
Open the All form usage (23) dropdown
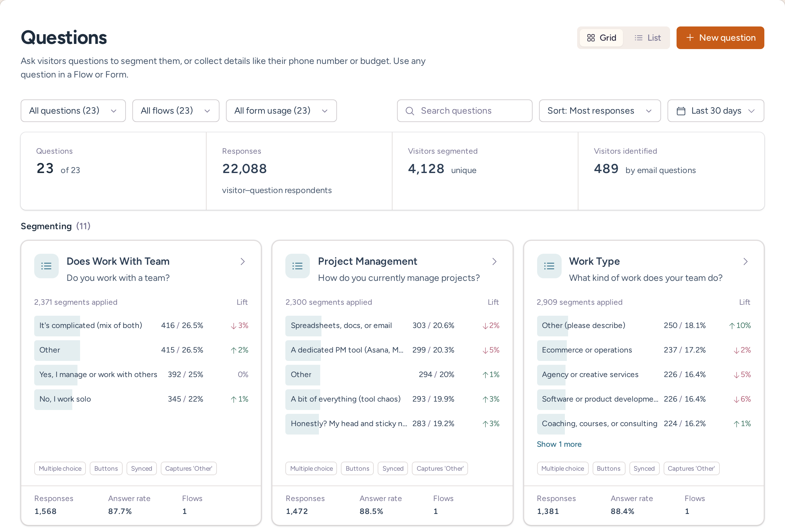281,111
